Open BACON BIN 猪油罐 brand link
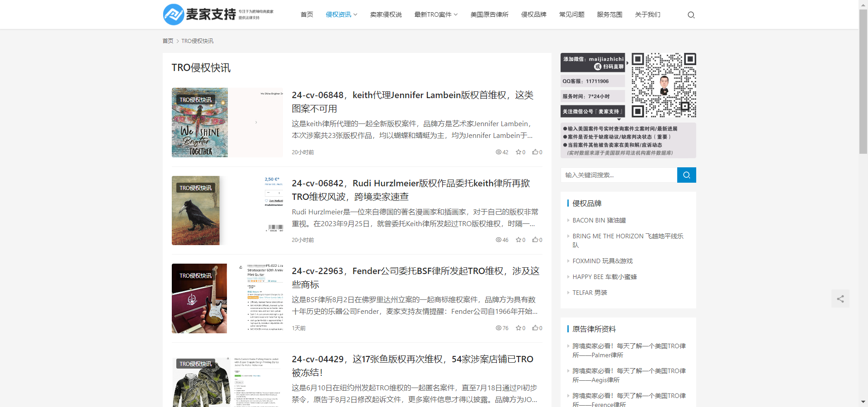Image resolution: width=868 pixels, height=407 pixels. coord(599,220)
